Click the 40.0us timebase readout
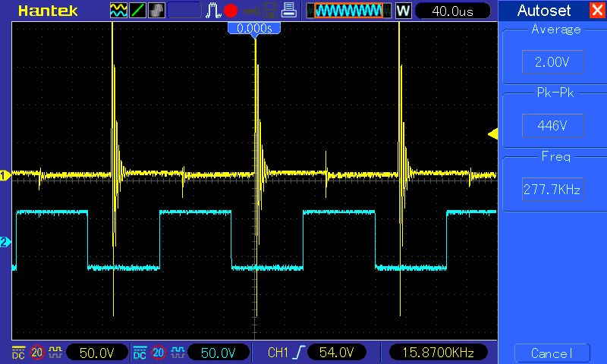 (x=452, y=11)
